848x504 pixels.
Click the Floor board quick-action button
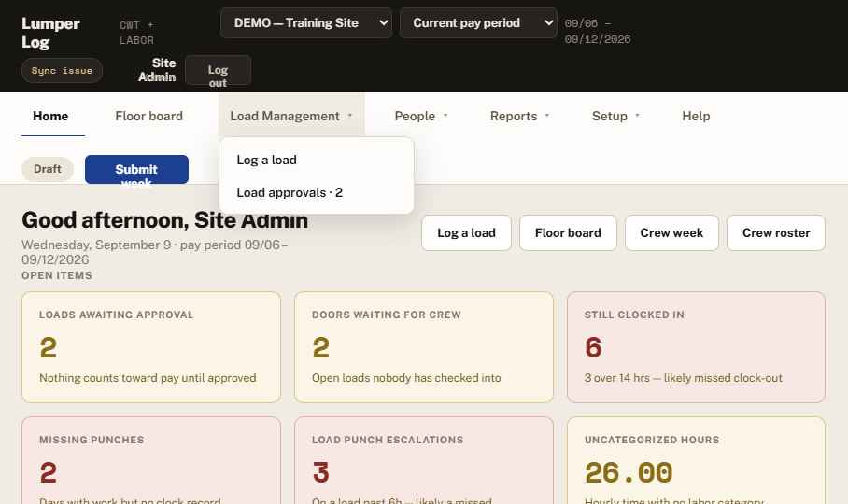pyautogui.click(x=568, y=232)
